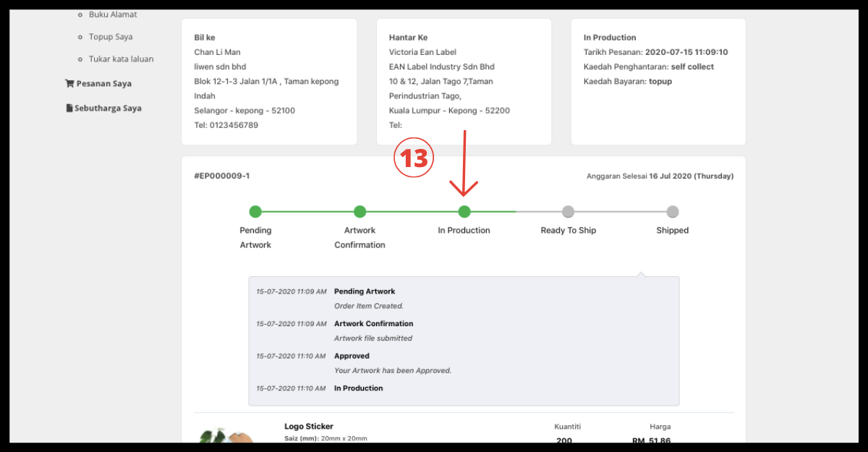Select the Artwork Confirmation step circle
Screen dimensions: 868x452
click(x=359, y=212)
